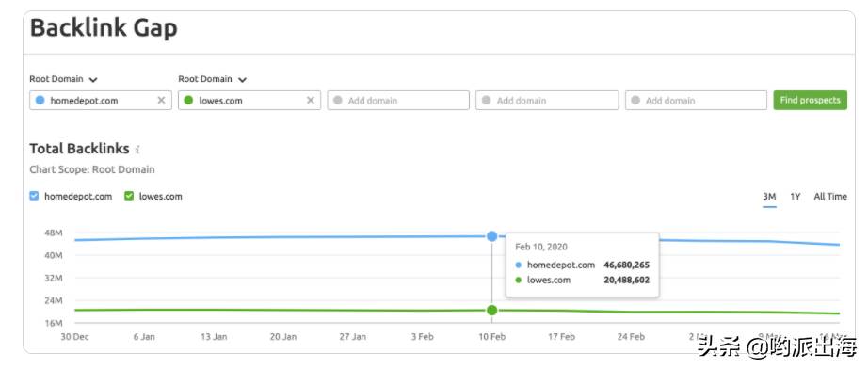Switch chart to All Time range
868x369 pixels.
click(x=830, y=197)
